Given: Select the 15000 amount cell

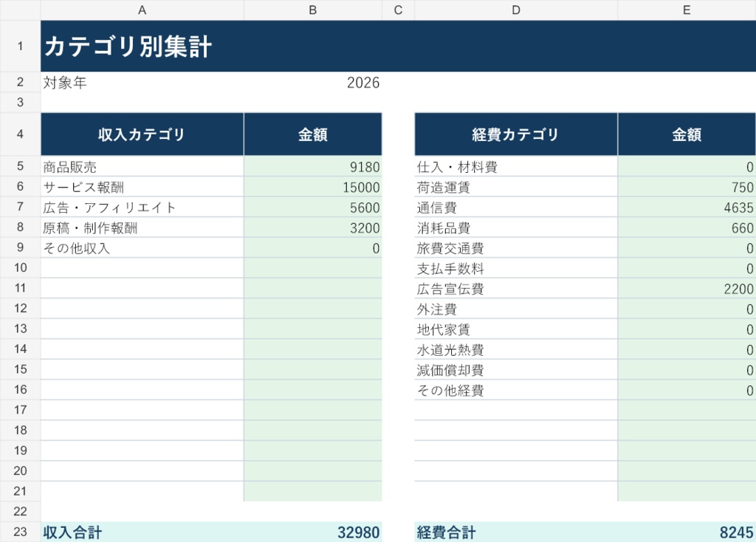Looking at the screenshot, I should [313, 187].
